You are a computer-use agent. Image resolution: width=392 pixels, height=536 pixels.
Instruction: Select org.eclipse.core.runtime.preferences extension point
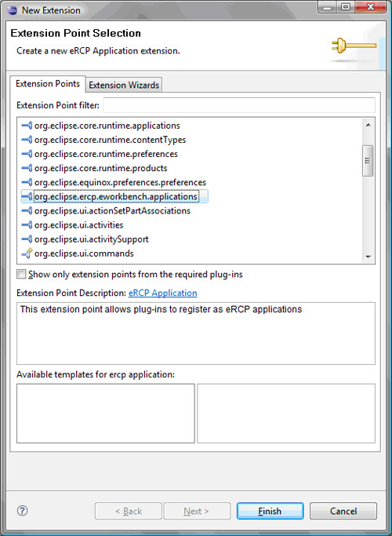tap(106, 154)
